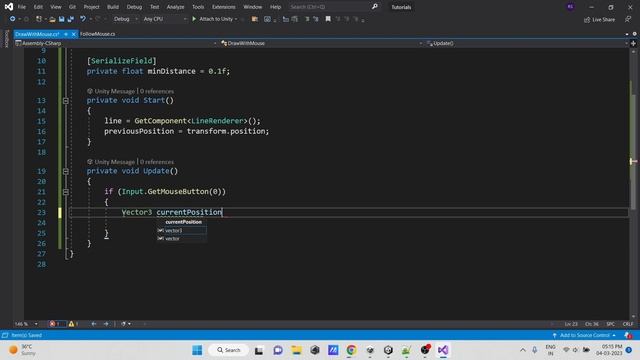This screenshot has height=360, width=640.
Task: Open the Any CPU platform dropdown
Action: [165, 19]
